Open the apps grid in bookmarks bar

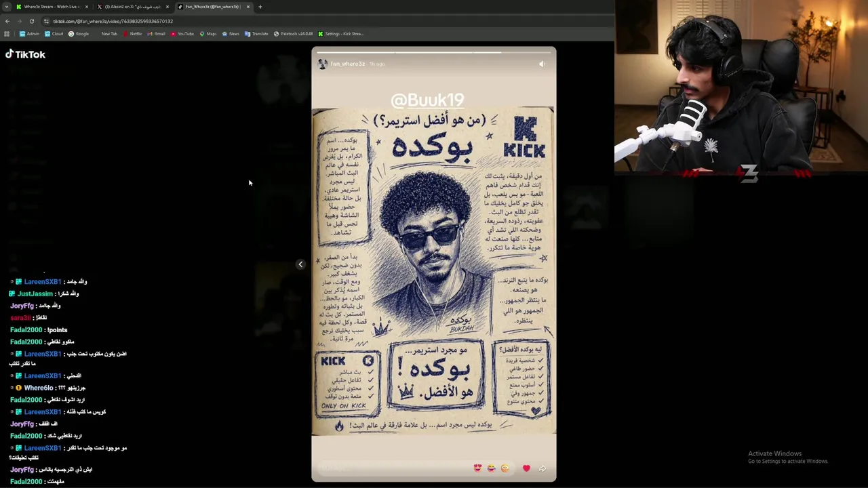tap(7, 34)
